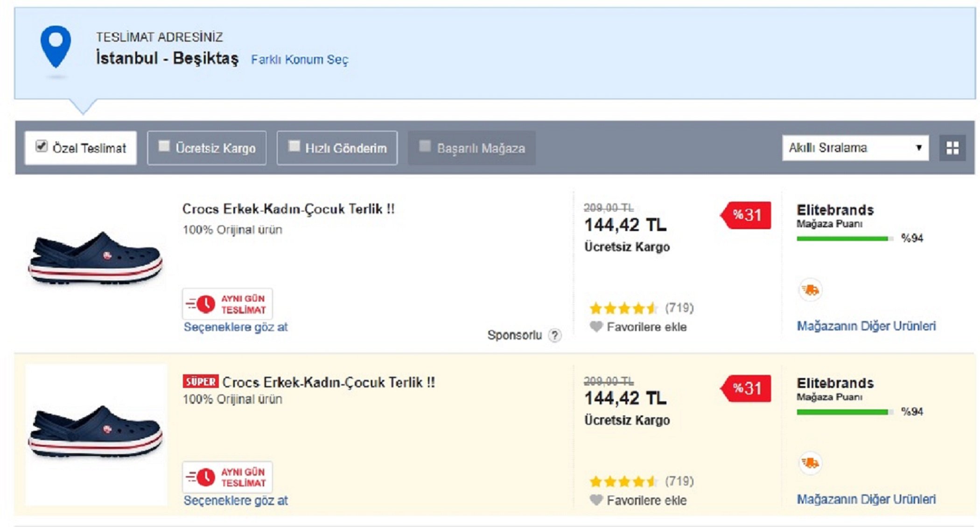Open Crocs shoe thumbnail in sponsored listing
980x527 pixels.
coord(96,259)
